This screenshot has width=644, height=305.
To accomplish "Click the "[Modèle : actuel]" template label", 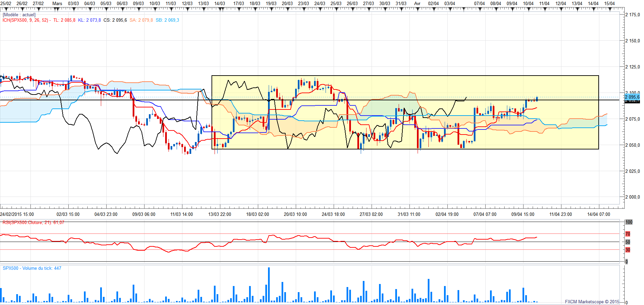I will click(x=19, y=15).
